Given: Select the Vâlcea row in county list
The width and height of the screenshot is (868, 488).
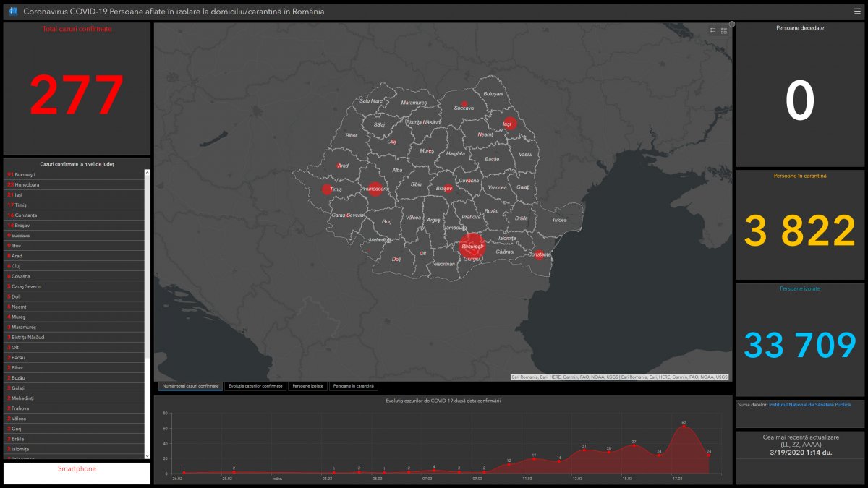Looking at the screenshot, I should click(x=75, y=419).
